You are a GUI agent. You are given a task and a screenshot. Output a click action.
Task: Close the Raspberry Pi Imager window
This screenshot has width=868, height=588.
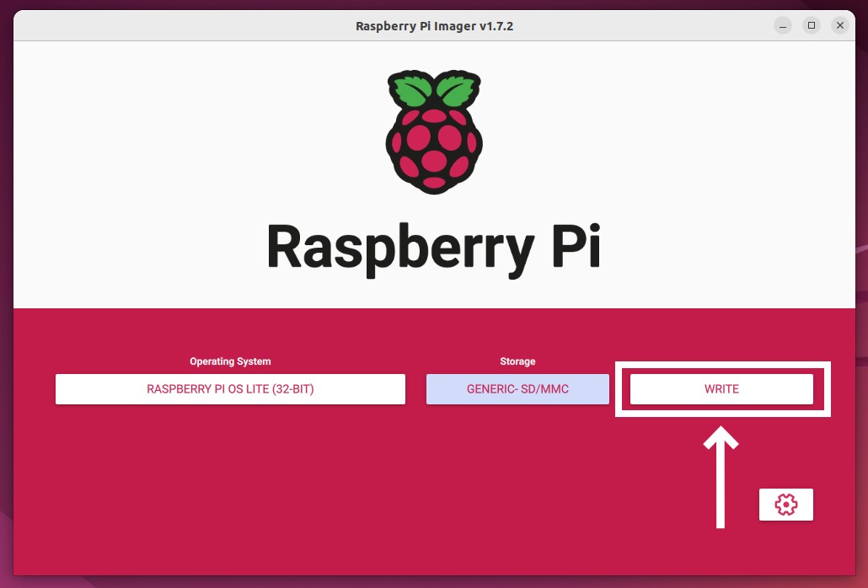click(x=839, y=25)
